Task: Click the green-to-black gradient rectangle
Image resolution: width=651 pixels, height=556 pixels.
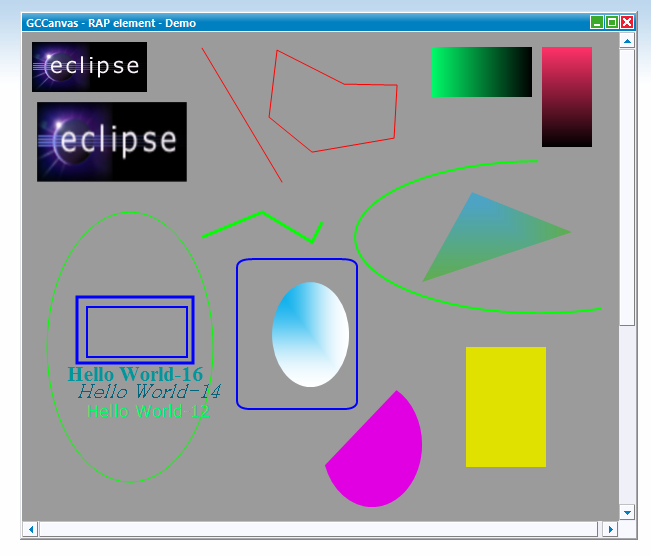Action: pyautogui.click(x=482, y=72)
